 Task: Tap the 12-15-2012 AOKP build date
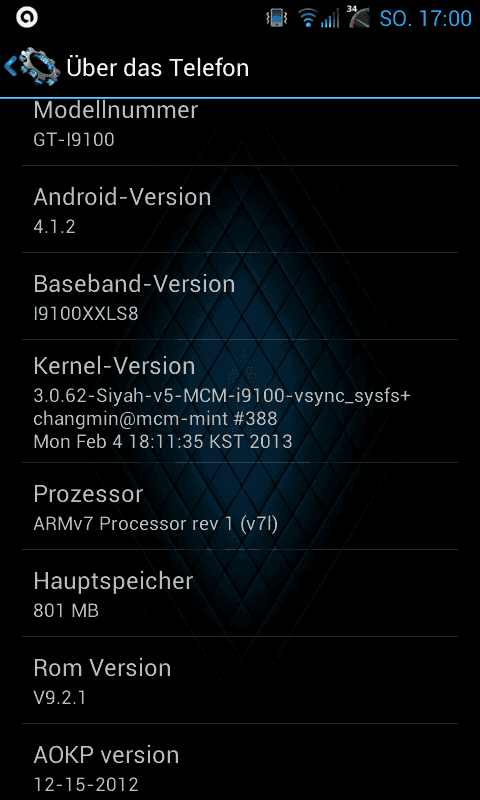click(86, 783)
